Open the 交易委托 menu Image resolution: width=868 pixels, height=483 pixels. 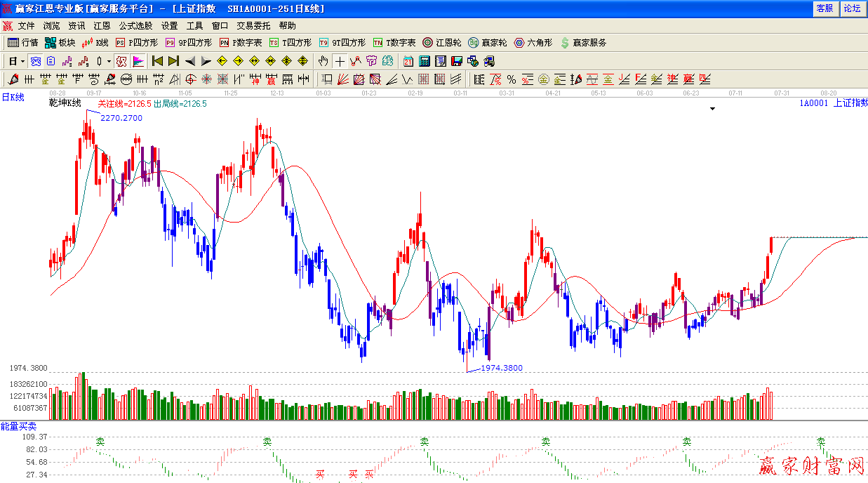[x=253, y=26]
